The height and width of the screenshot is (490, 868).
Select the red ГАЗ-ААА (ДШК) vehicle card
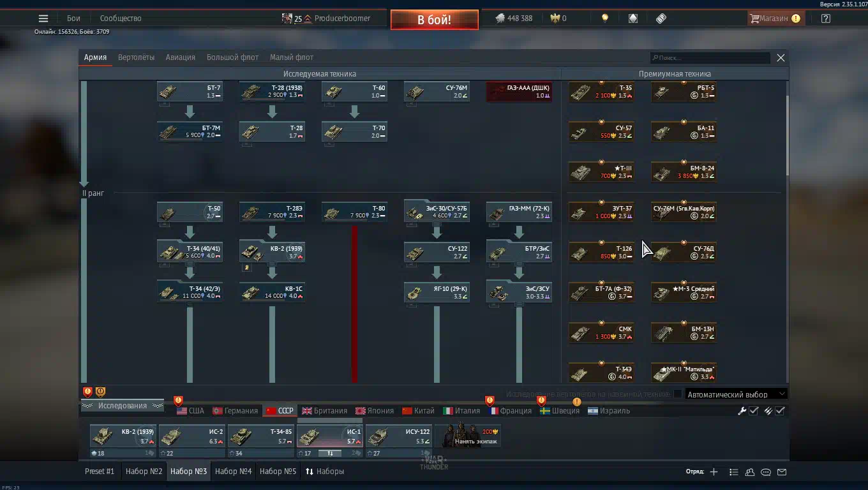coord(519,91)
